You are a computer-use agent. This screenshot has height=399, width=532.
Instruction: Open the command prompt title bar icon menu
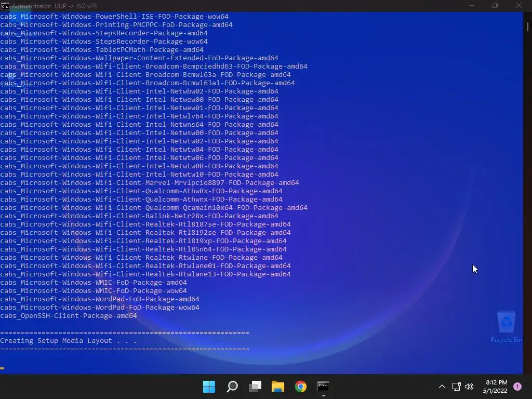click(x=5, y=6)
